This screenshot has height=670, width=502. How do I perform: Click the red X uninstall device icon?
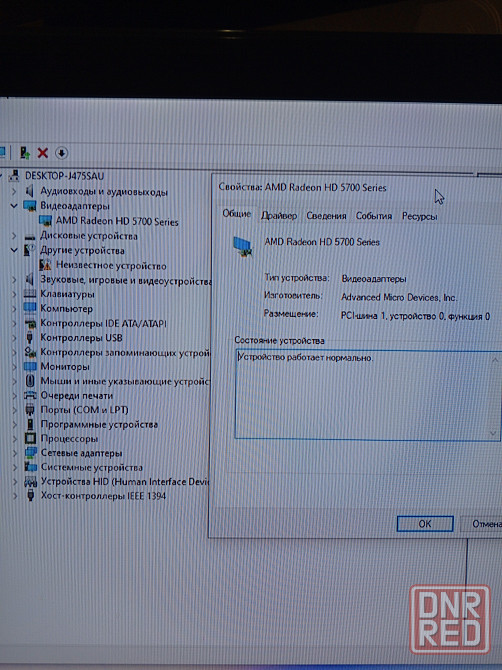[43, 153]
